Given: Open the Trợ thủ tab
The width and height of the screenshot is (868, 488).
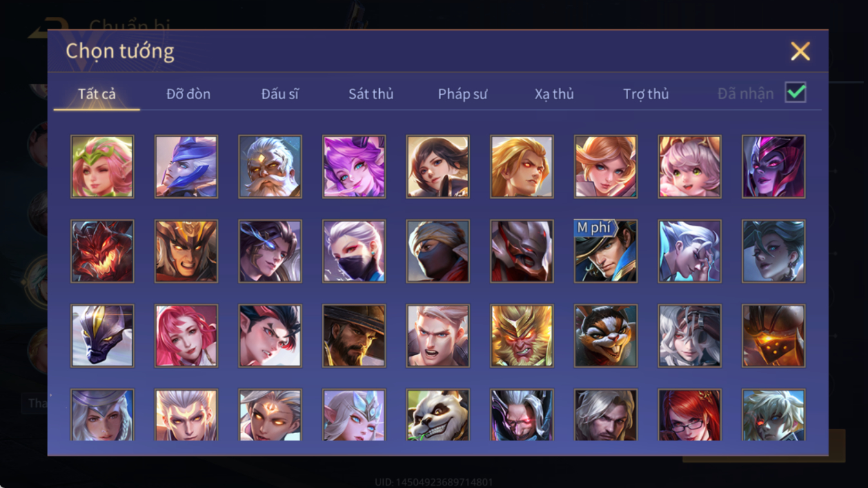Looking at the screenshot, I should tap(646, 94).
